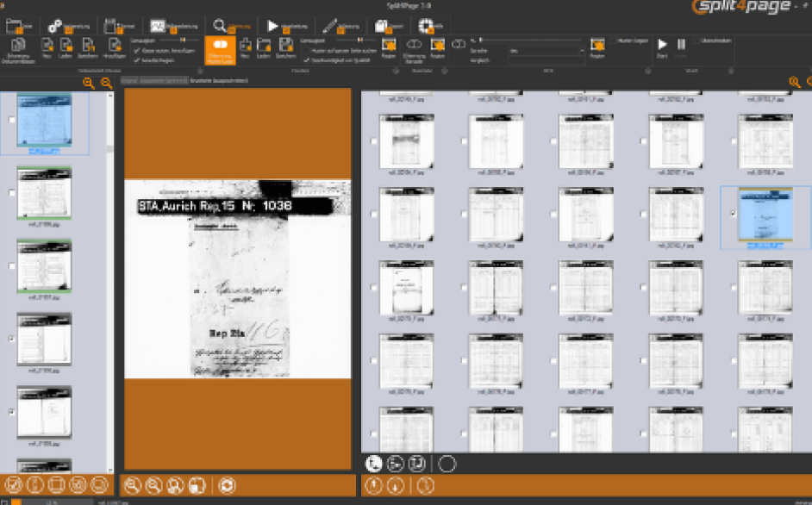The height and width of the screenshot is (505, 812).
Task: Click Speichern in the document class group
Action: tap(88, 47)
